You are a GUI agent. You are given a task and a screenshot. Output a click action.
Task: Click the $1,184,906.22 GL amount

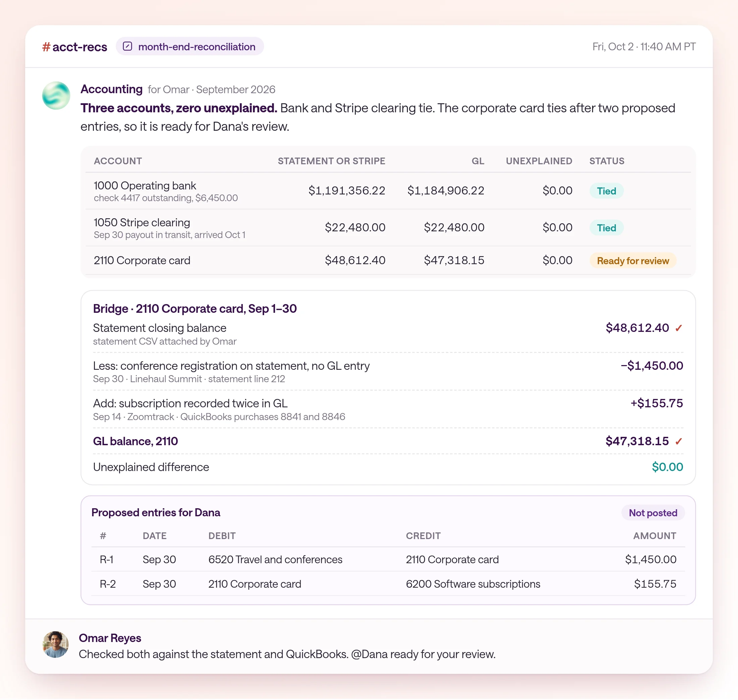[446, 191]
